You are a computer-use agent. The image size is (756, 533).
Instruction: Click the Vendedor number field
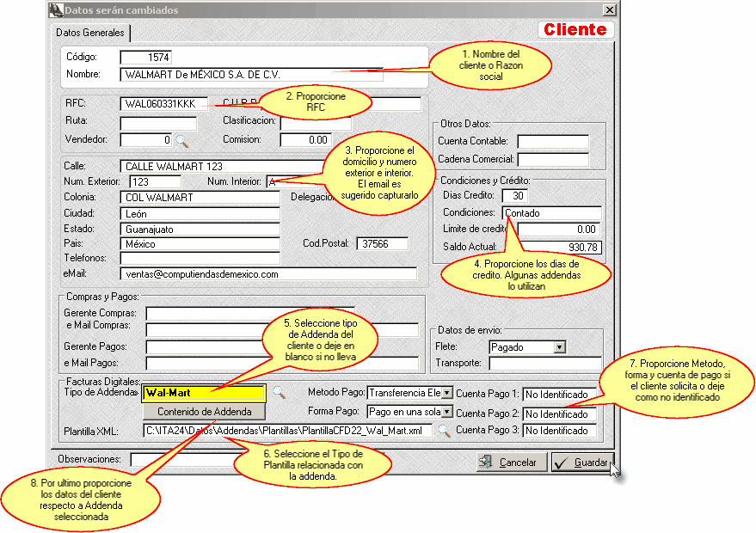(145, 140)
